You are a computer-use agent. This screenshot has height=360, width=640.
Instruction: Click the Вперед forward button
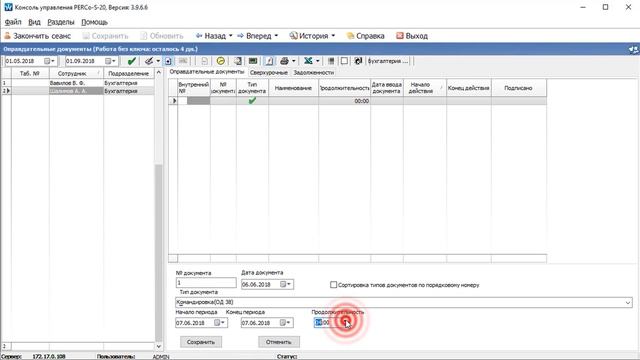point(254,36)
